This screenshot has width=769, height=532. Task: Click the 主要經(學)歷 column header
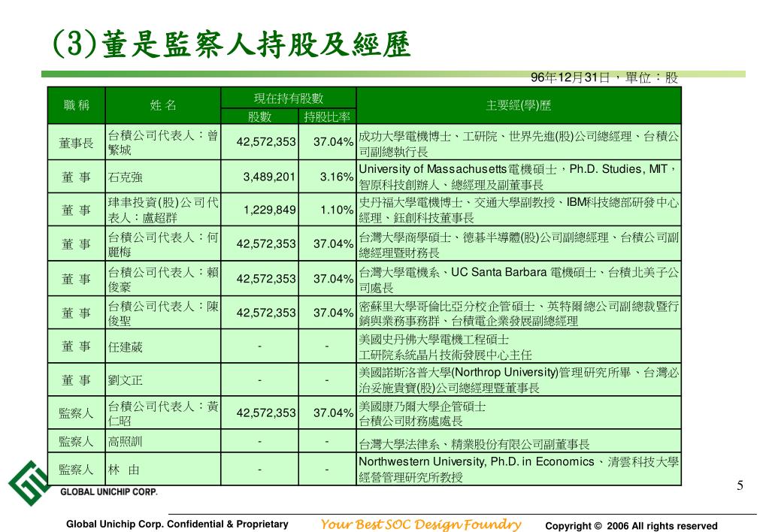click(519, 105)
